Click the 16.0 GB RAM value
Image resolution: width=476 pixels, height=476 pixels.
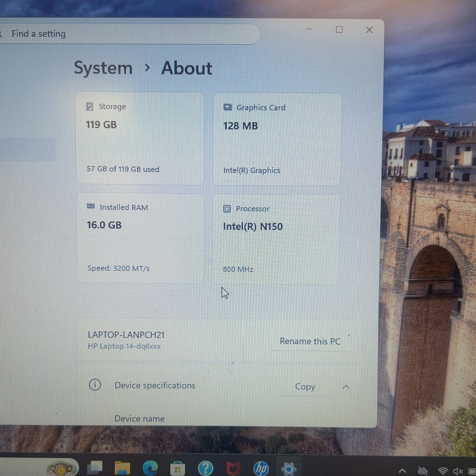click(x=104, y=225)
